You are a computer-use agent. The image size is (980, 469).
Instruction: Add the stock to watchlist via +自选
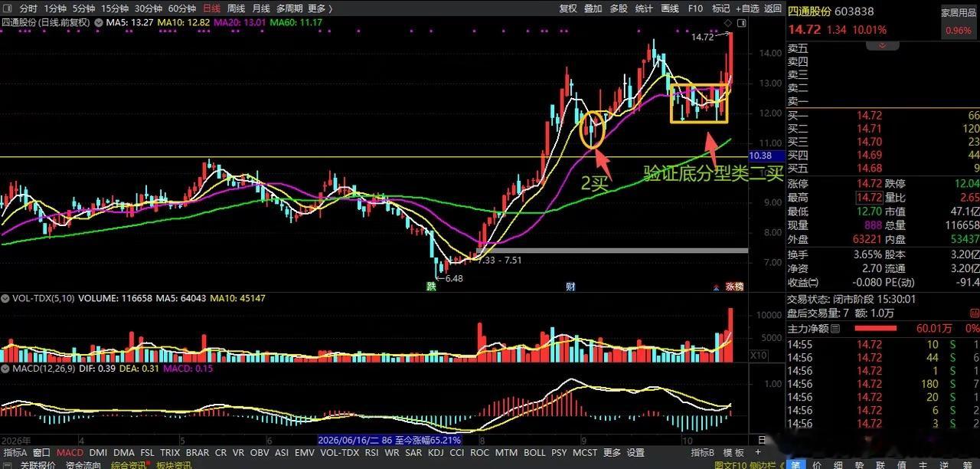746,8
